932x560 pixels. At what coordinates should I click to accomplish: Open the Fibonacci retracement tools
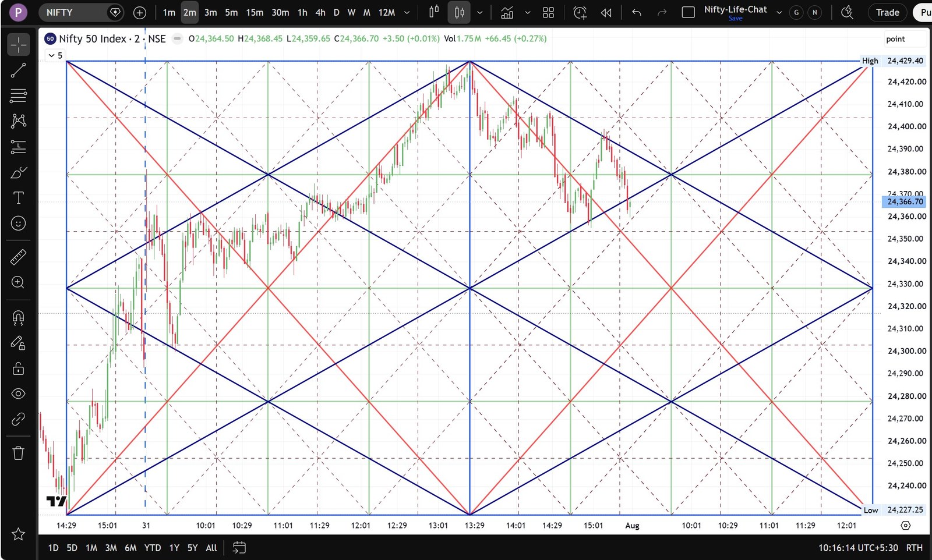tap(18, 95)
